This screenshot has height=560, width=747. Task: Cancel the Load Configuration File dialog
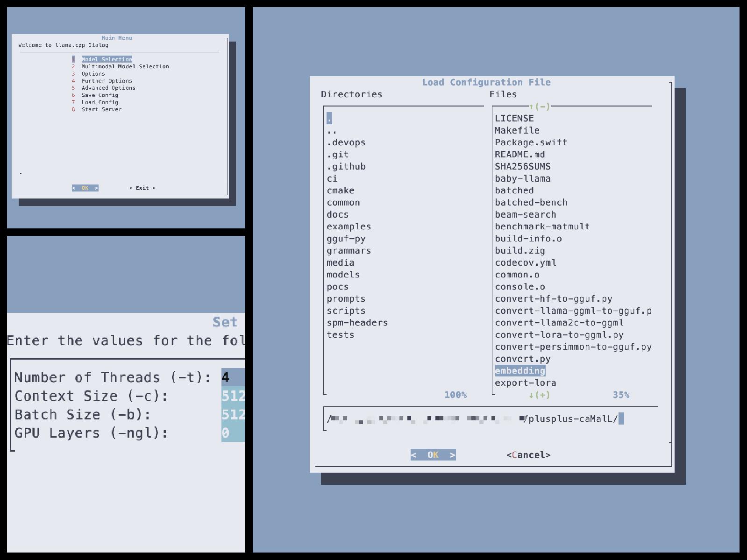point(528,455)
